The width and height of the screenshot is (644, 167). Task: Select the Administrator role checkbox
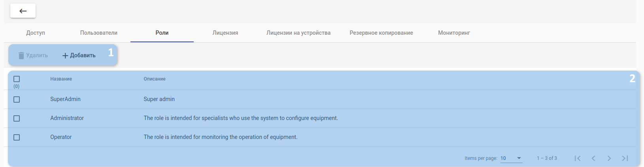click(17, 118)
